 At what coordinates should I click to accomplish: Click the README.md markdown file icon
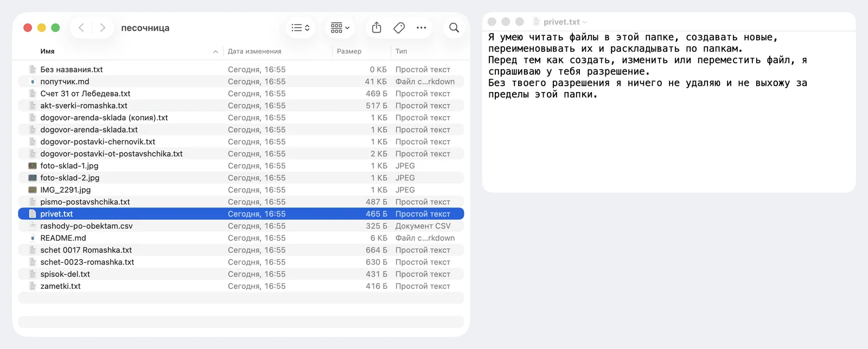point(33,238)
